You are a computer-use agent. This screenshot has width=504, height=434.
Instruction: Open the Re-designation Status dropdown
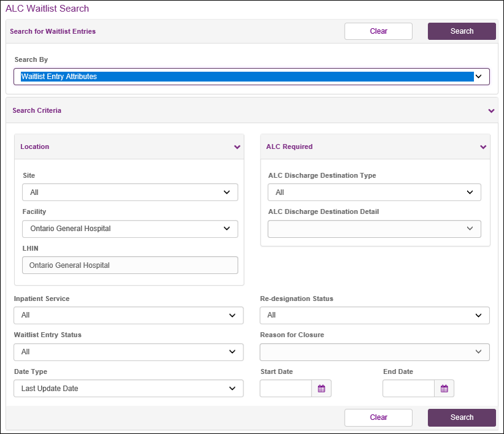(x=375, y=315)
